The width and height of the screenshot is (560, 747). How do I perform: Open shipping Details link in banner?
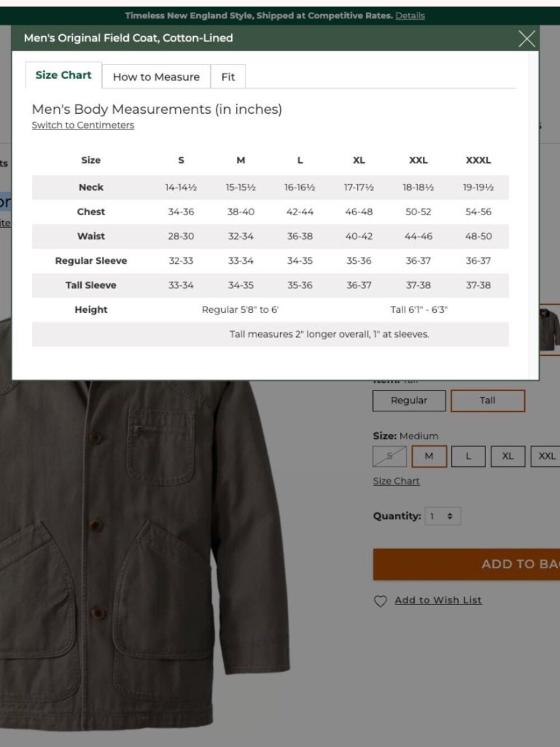pyautogui.click(x=410, y=16)
